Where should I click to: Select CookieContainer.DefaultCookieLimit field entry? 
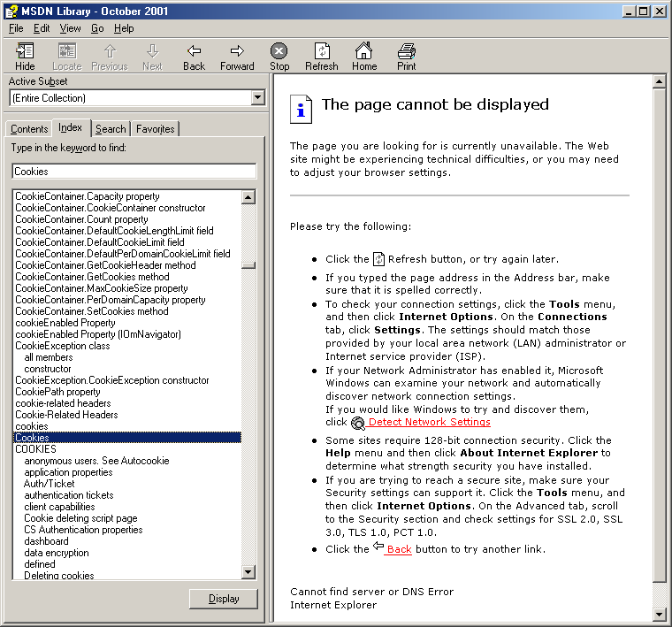pos(100,242)
